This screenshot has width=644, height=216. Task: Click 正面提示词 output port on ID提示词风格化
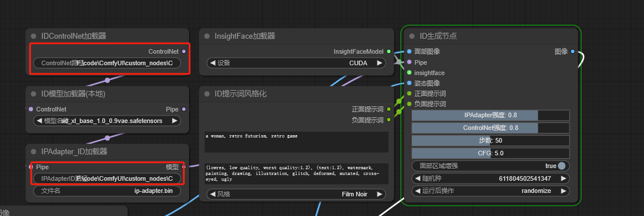(388, 109)
